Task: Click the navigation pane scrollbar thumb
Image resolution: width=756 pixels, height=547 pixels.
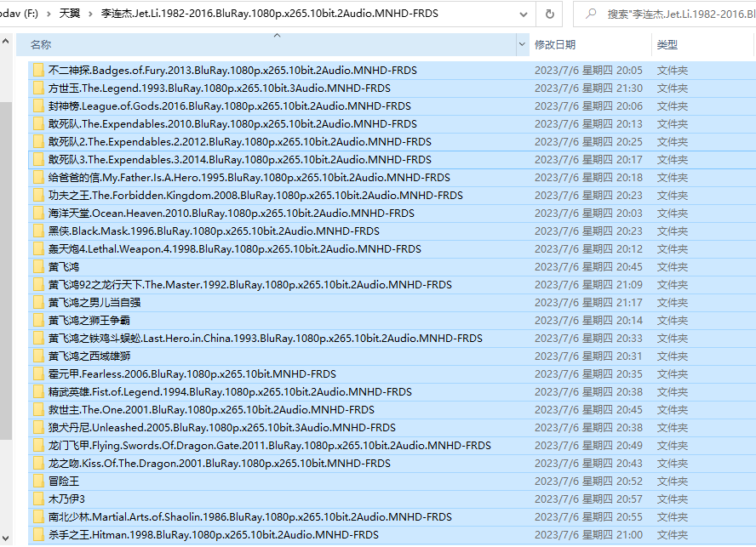Action: click(x=5, y=271)
